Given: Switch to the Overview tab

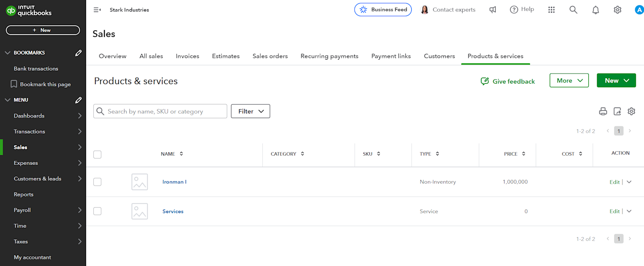Looking at the screenshot, I should [113, 56].
